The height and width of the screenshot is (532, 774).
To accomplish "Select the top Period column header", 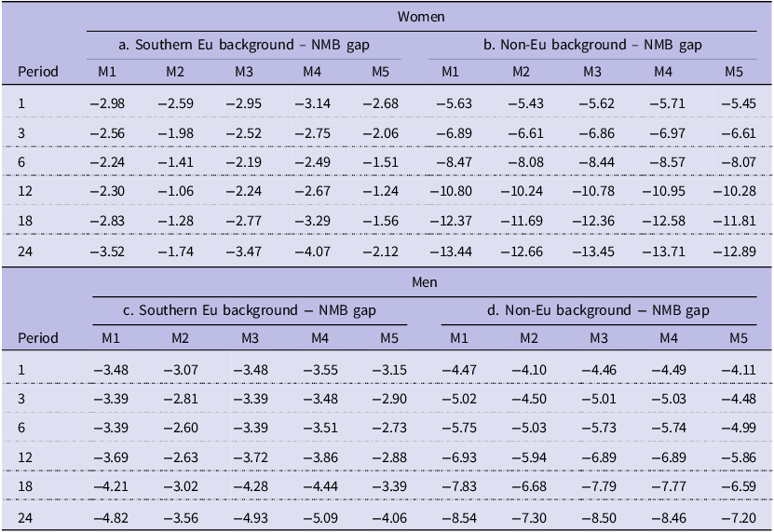I will (38, 72).
